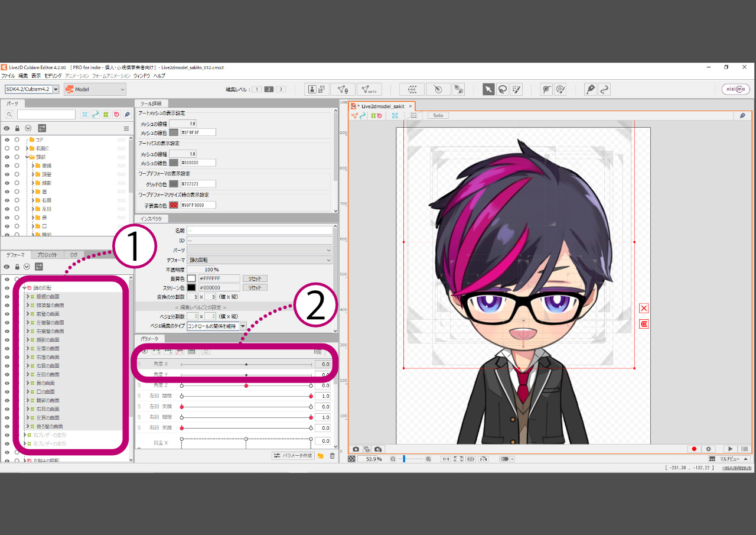Click the play button below canvas

[x=731, y=449]
